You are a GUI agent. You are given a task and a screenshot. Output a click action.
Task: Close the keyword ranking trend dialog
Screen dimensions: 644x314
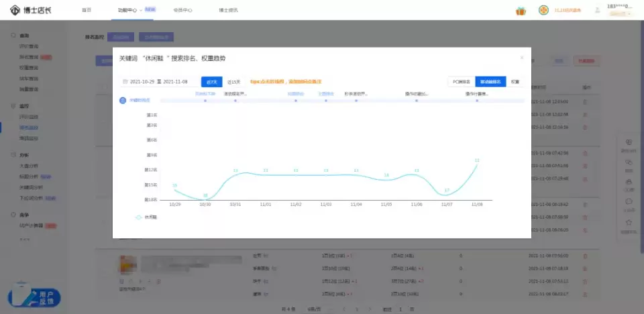click(x=522, y=58)
